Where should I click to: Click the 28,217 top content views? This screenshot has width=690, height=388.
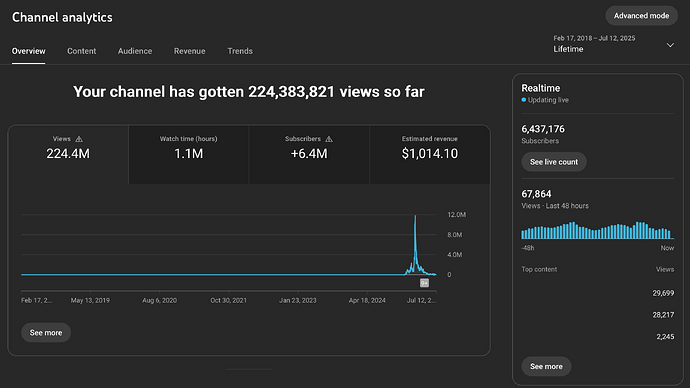(663, 315)
